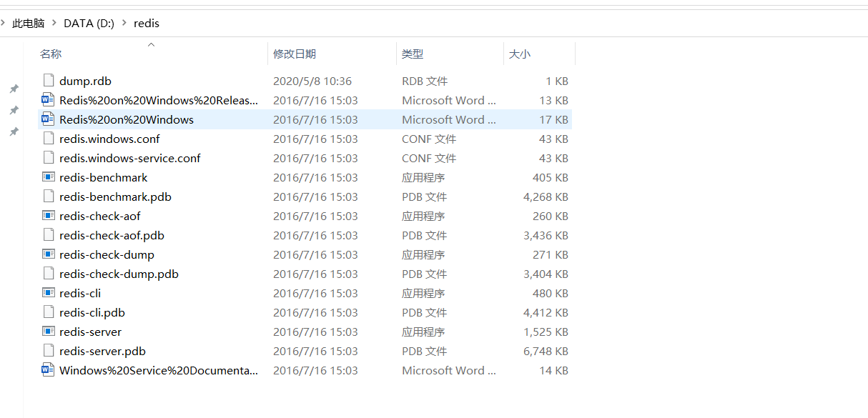Click the redis-benchmark application icon
Image resolution: width=868 pixels, height=418 pixels.
[x=49, y=177]
